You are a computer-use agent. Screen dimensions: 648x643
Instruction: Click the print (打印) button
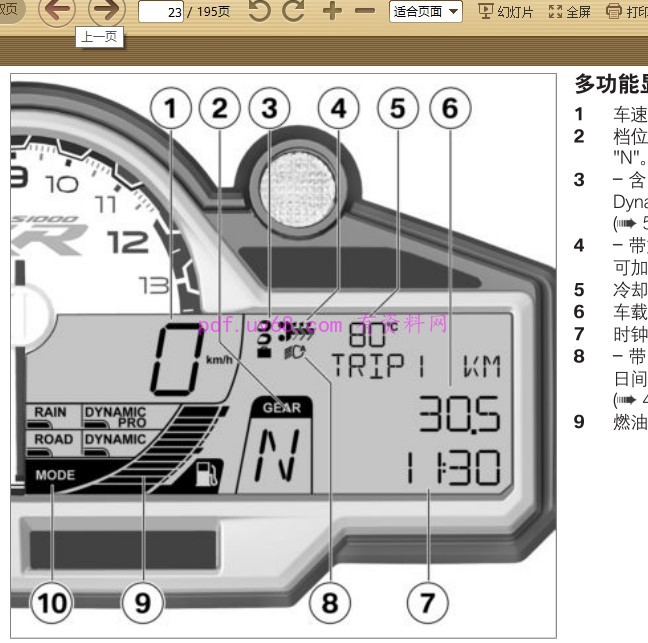pos(628,12)
